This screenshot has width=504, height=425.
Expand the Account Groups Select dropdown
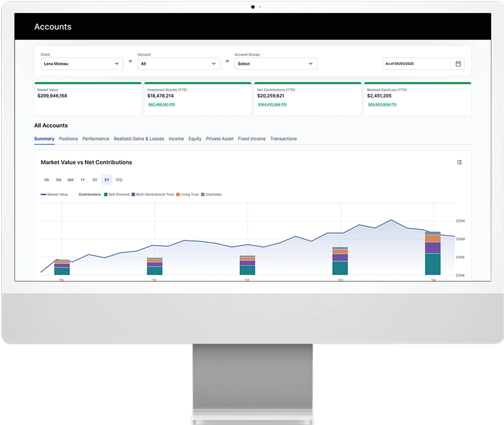[275, 64]
